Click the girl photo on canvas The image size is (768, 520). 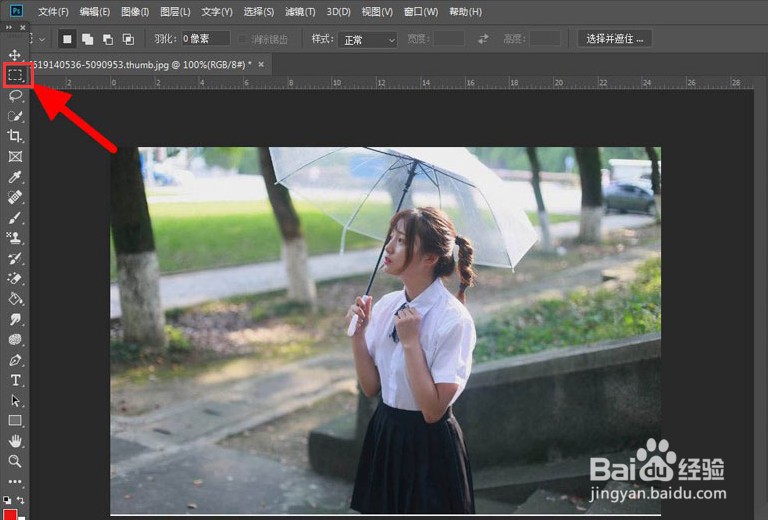point(385,330)
